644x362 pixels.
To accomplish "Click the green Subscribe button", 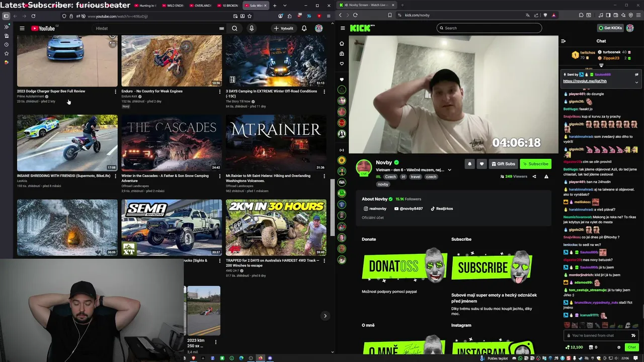I will (x=535, y=164).
